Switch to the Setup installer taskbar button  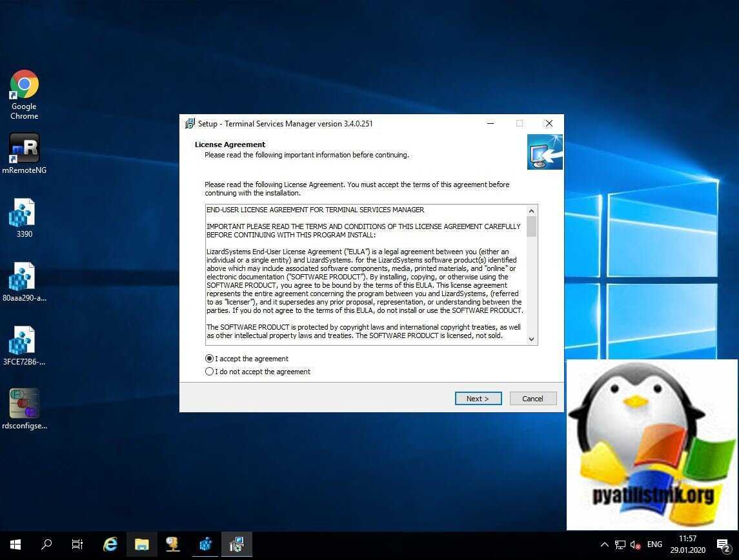[x=237, y=545]
